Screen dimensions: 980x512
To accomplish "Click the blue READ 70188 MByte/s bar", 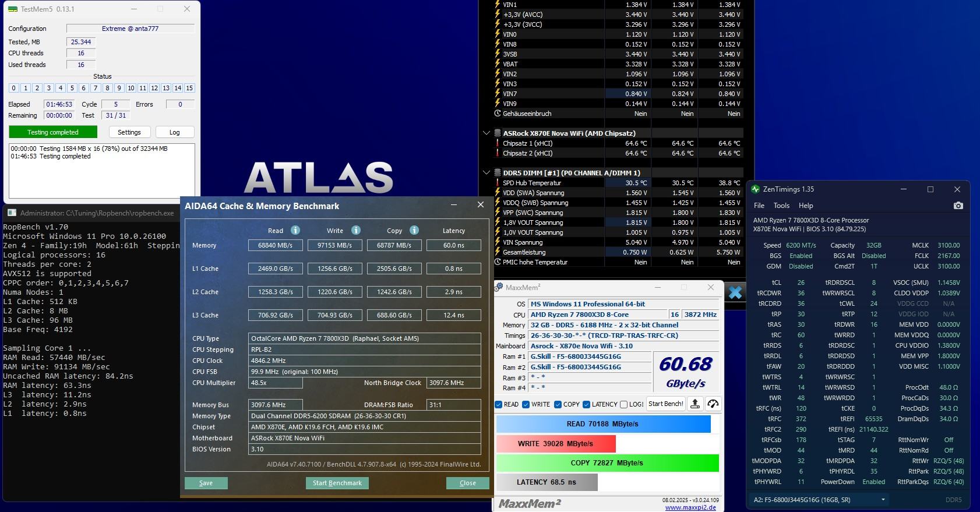I will (x=603, y=424).
